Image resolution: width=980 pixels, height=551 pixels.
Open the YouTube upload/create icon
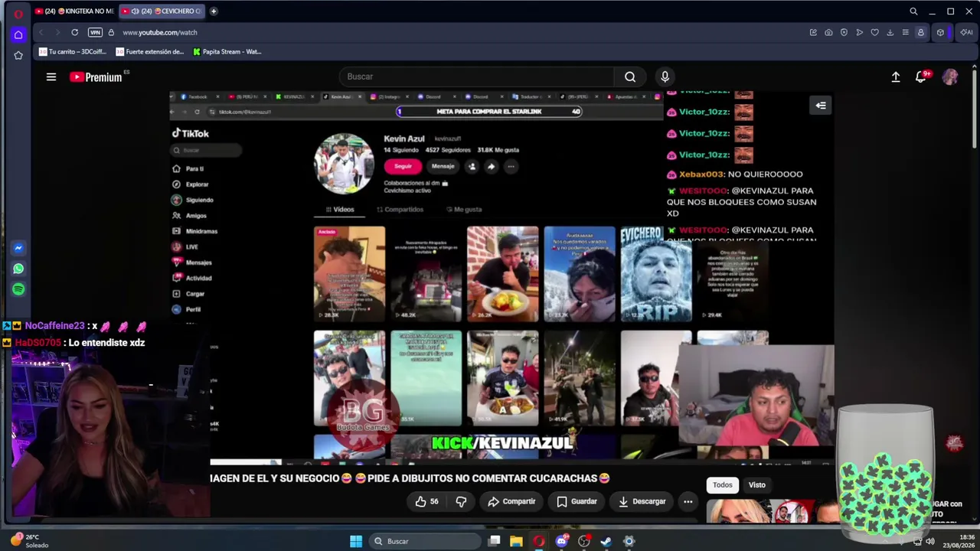896,77
